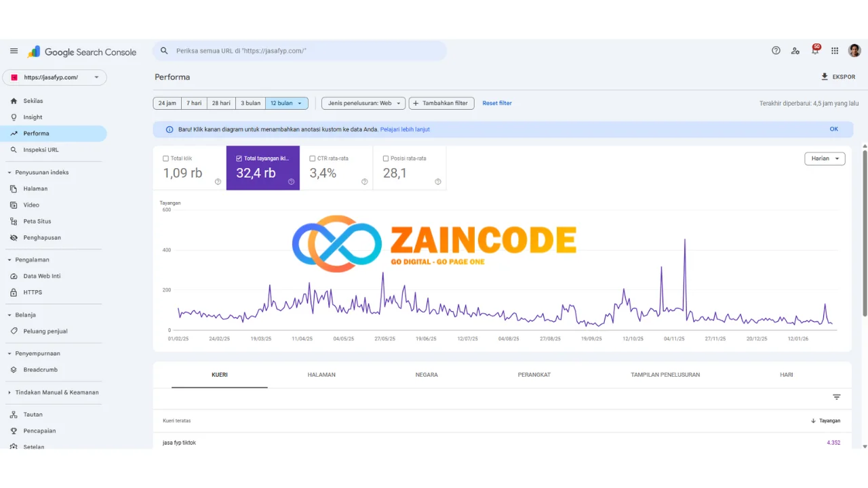Image resolution: width=868 pixels, height=488 pixels.
Task: Click the crossed-eye icon beside Penghapusan
Action: [14, 238]
